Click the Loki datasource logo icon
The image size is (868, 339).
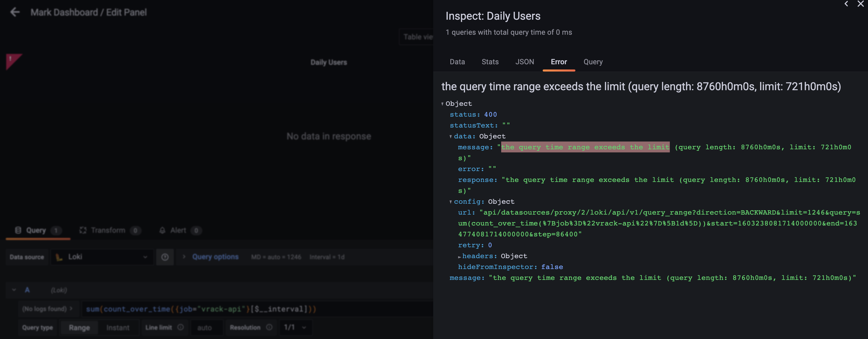pyautogui.click(x=59, y=257)
